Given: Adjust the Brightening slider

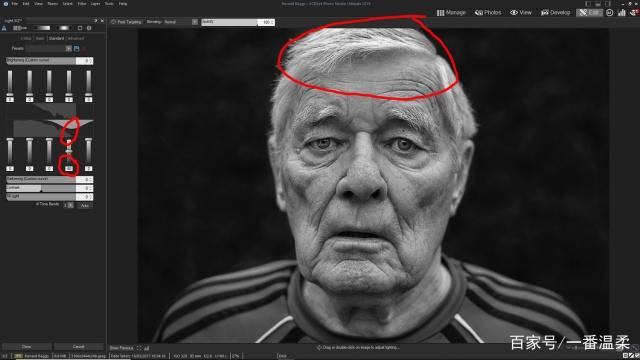Looking at the screenshot, I should pos(41,61).
